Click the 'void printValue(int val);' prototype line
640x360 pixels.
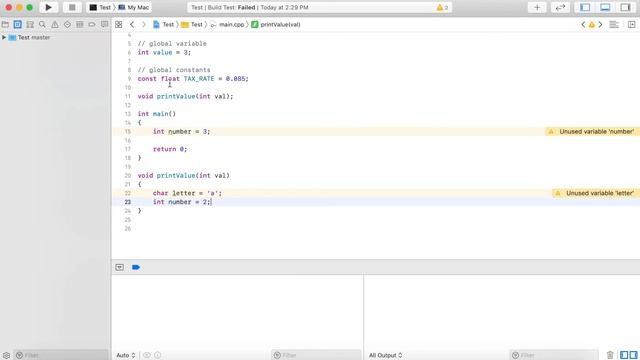pos(185,96)
